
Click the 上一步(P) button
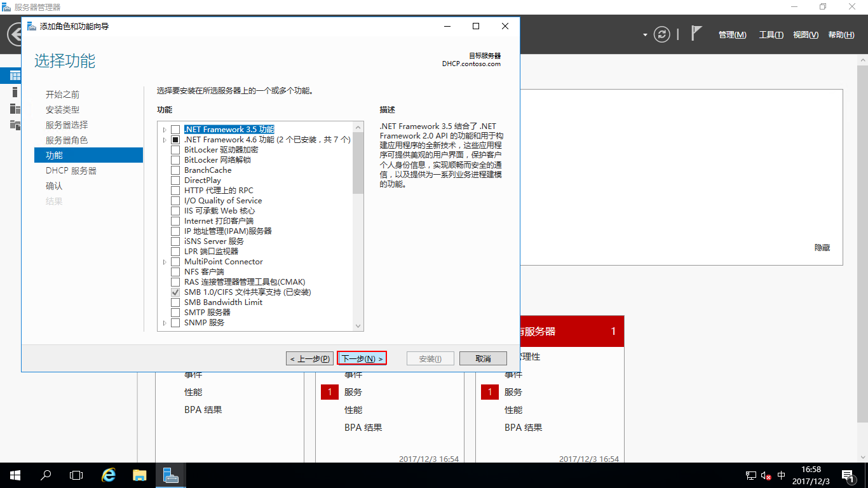[x=309, y=358]
